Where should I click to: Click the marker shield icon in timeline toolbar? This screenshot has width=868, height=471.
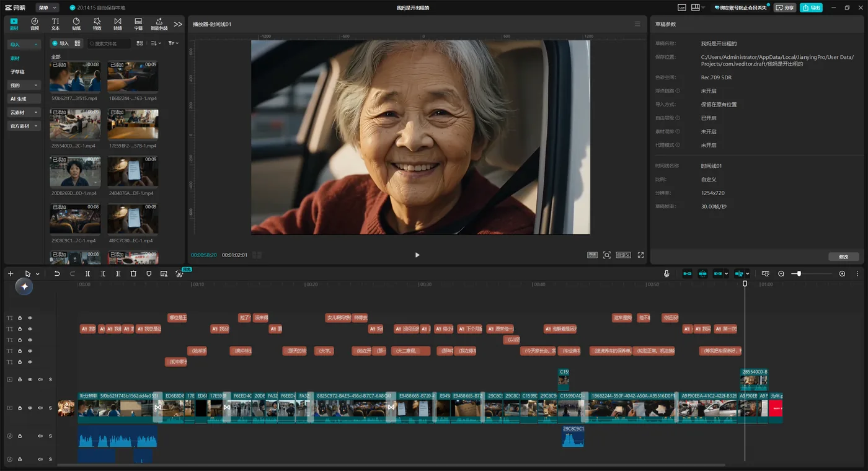point(149,273)
